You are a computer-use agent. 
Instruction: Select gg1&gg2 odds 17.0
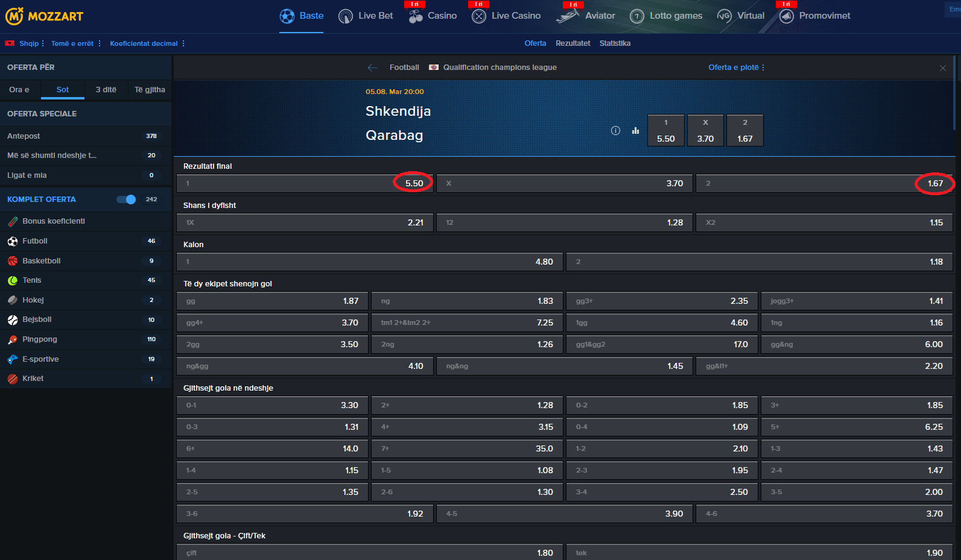tap(662, 344)
